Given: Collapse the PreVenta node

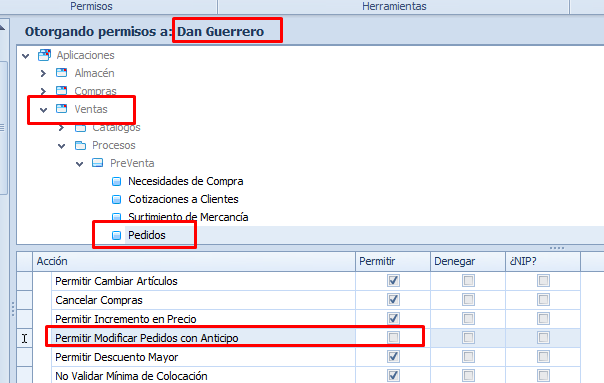Looking at the screenshot, I should (80, 164).
